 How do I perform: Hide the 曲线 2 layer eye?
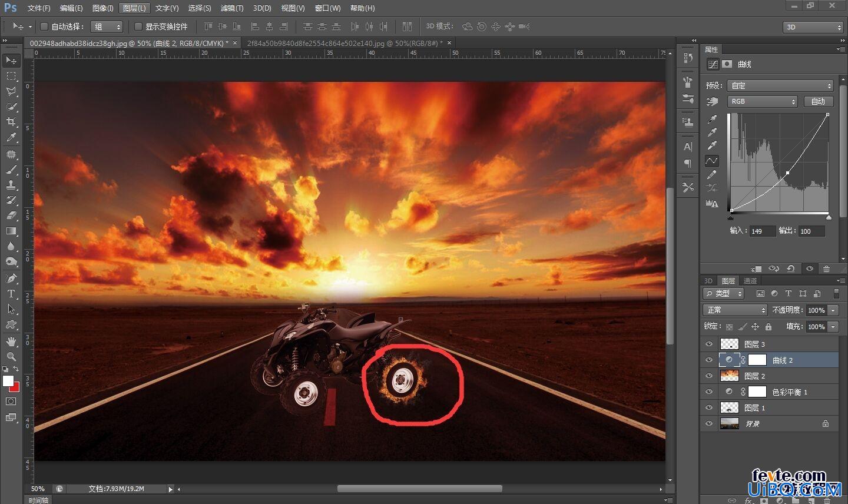pyautogui.click(x=709, y=360)
